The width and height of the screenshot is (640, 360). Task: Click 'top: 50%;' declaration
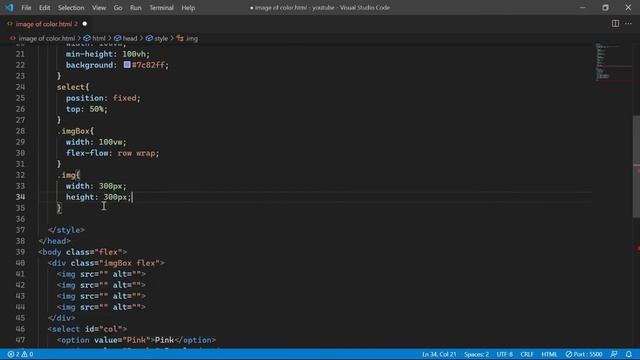(87, 109)
